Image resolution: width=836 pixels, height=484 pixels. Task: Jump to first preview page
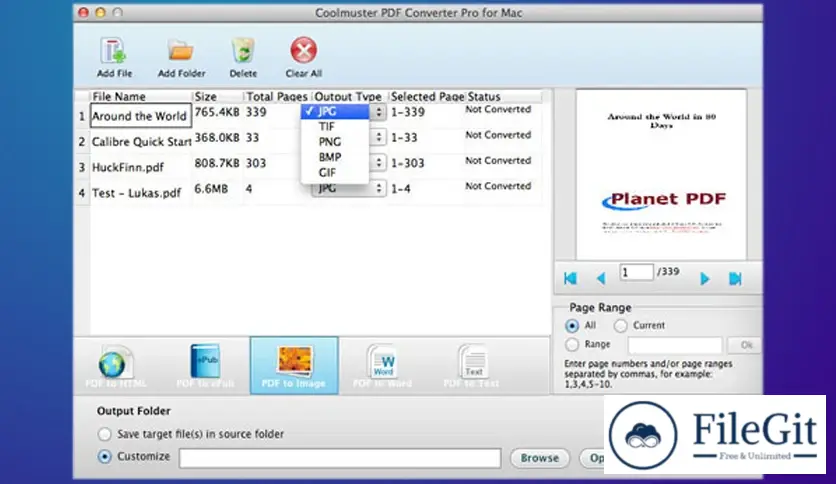tap(570, 278)
